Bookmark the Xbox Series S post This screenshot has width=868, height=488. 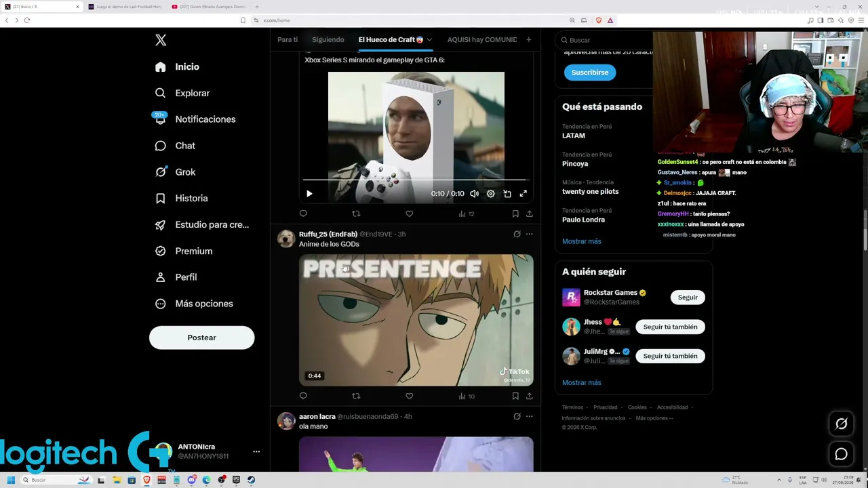coord(515,213)
